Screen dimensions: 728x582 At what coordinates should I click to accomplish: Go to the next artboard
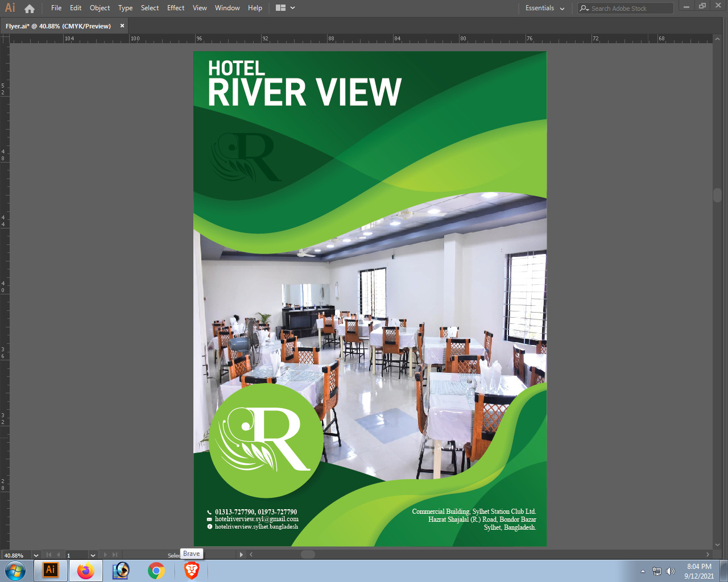click(105, 555)
